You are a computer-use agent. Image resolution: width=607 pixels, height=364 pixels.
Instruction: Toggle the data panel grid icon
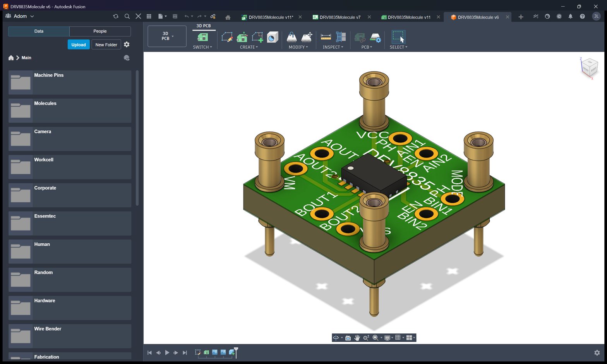point(149,16)
